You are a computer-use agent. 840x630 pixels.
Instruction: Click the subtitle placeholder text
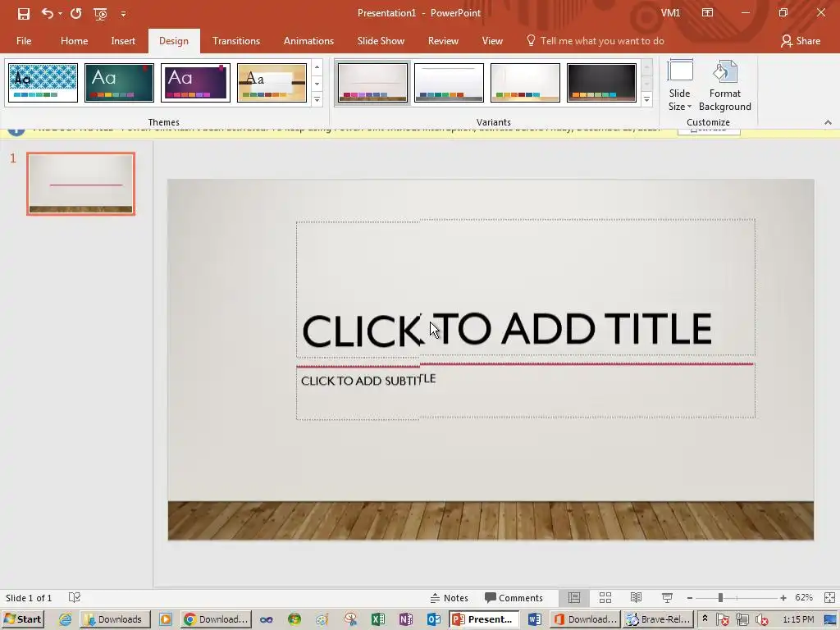tap(368, 380)
